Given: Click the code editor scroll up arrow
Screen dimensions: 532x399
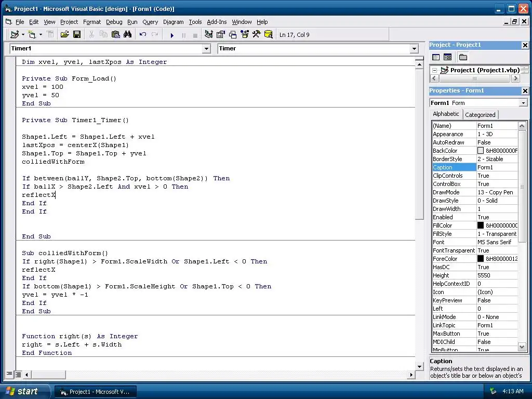Looking at the screenshot, I should pyautogui.click(x=419, y=64).
